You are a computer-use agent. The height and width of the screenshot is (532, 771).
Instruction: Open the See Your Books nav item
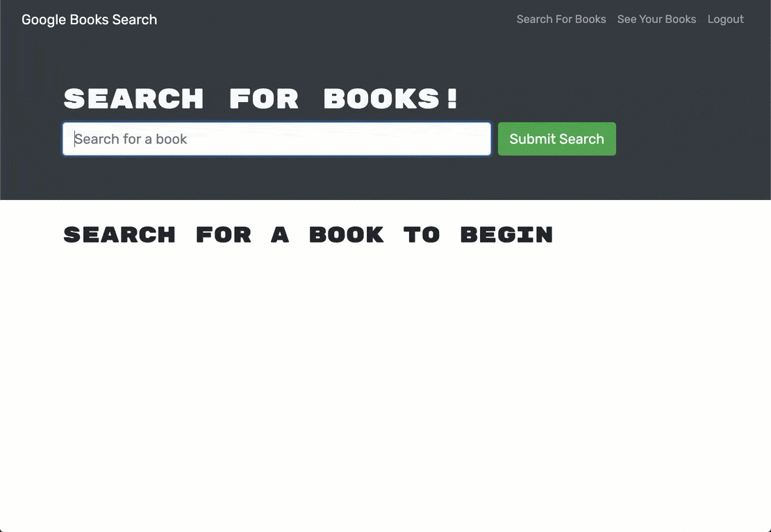pos(656,19)
